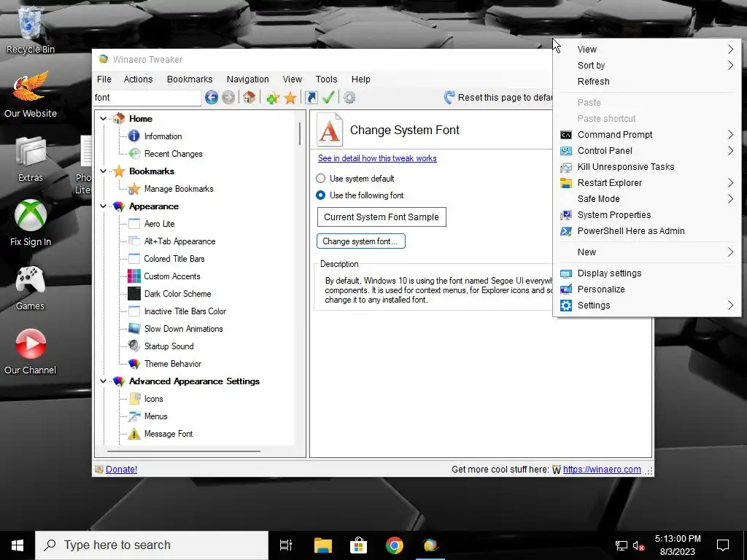The height and width of the screenshot is (560, 747).
Task: Select Slow Down Animations tree item
Action: [183, 329]
